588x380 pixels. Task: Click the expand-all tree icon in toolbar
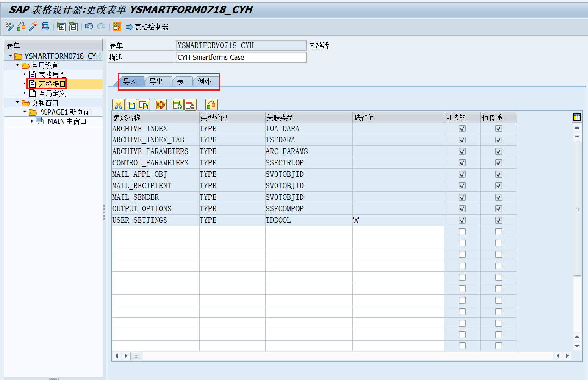pos(61,27)
